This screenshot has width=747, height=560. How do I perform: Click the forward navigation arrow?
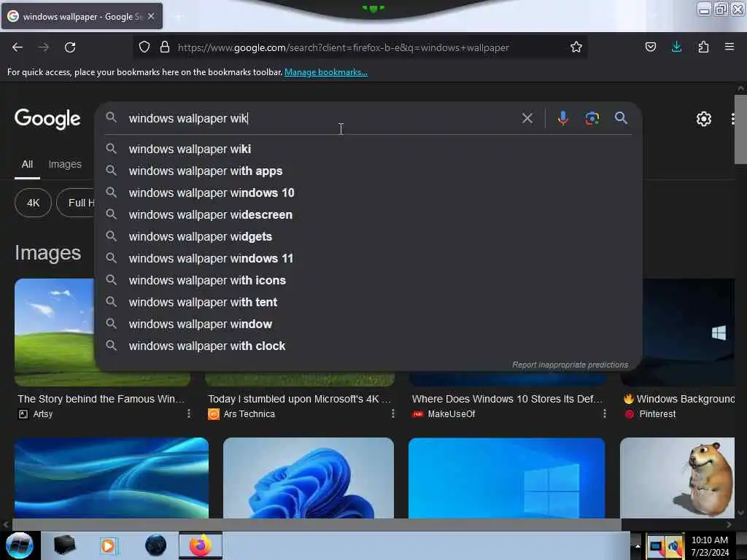pyautogui.click(x=43, y=47)
